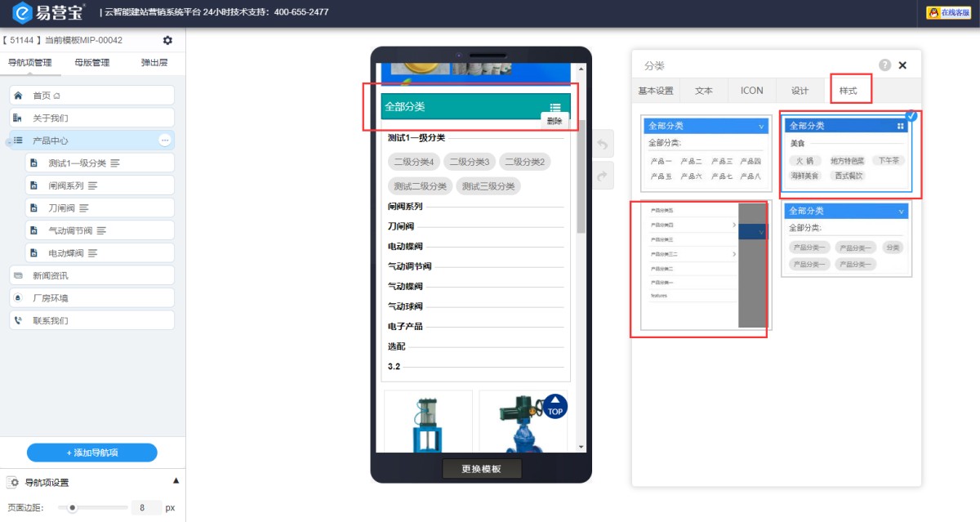The width and height of the screenshot is (980, 522).
Task: Click 选配 category in phone preview
Action: tap(396, 346)
